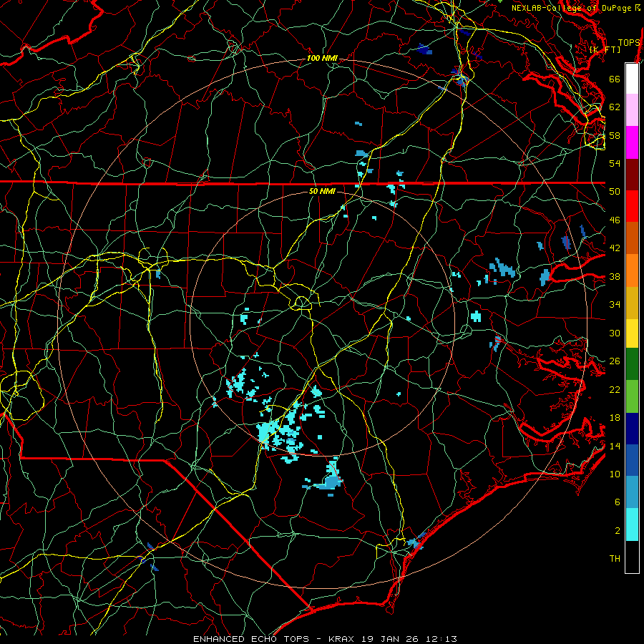Click the 50 legend value

(615, 192)
